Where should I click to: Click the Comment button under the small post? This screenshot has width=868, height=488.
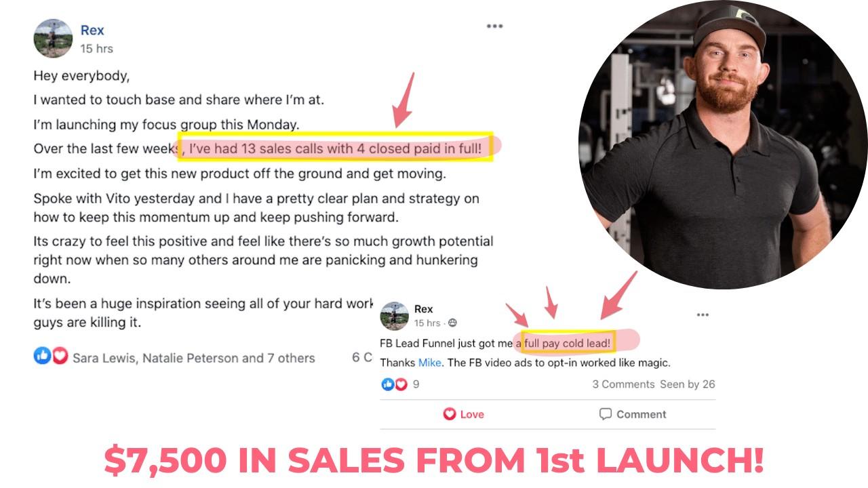click(633, 414)
